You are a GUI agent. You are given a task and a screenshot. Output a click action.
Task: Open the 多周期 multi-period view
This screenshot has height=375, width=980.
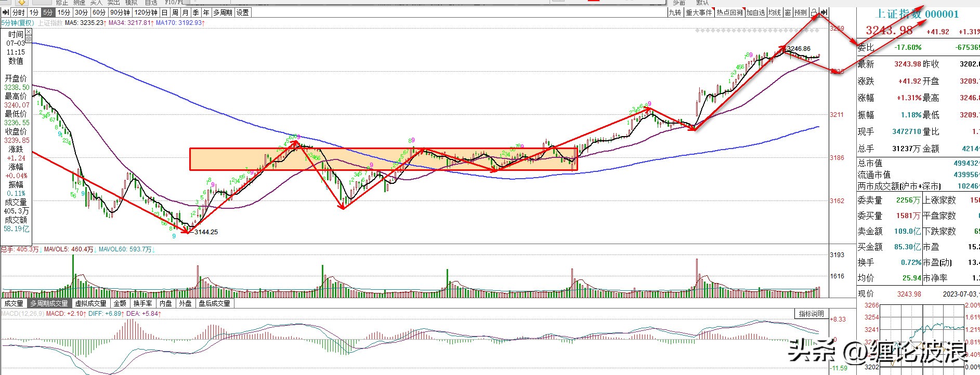coord(223,12)
